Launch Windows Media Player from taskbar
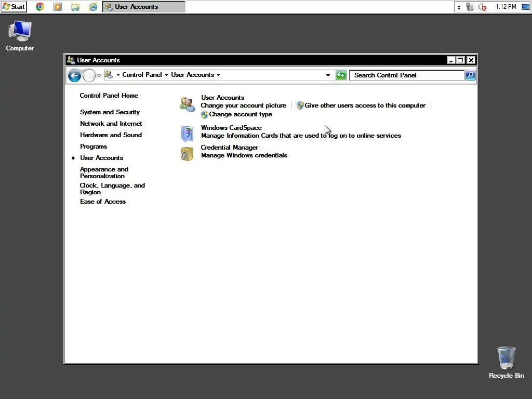Viewport: 532px width, 399px height. (x=58, y=6)
